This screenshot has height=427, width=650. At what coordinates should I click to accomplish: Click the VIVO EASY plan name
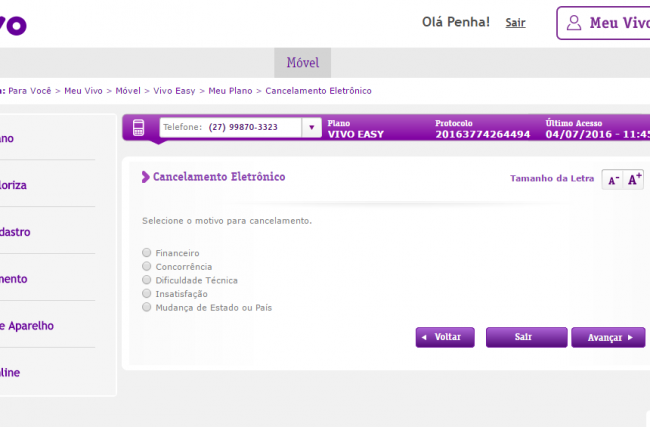tap(356, 134)
